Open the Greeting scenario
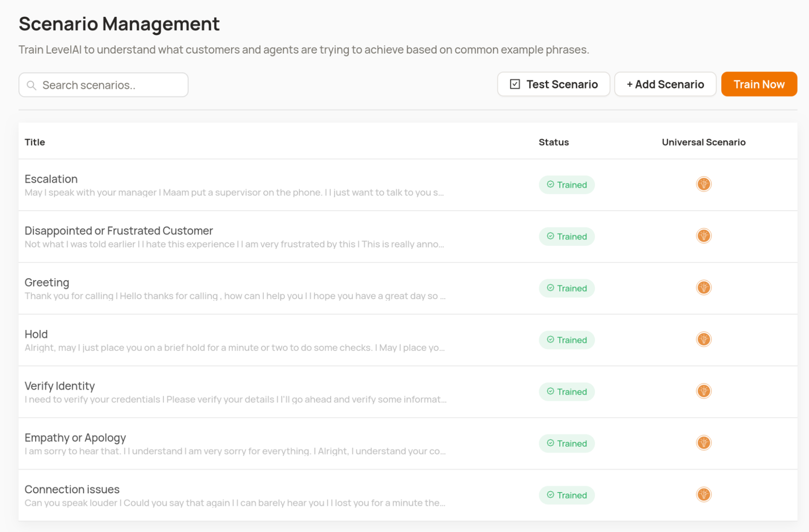The width and height of the screenshot is (809, 532). click(47, 282)
